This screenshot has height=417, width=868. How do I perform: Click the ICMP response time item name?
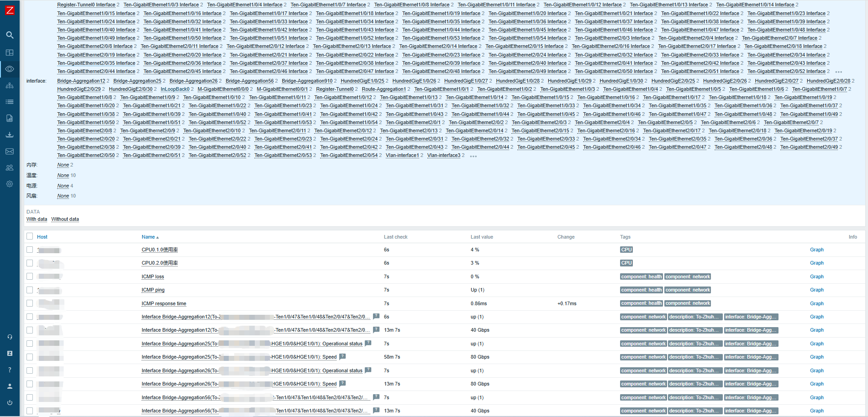[x=163, y=303]
